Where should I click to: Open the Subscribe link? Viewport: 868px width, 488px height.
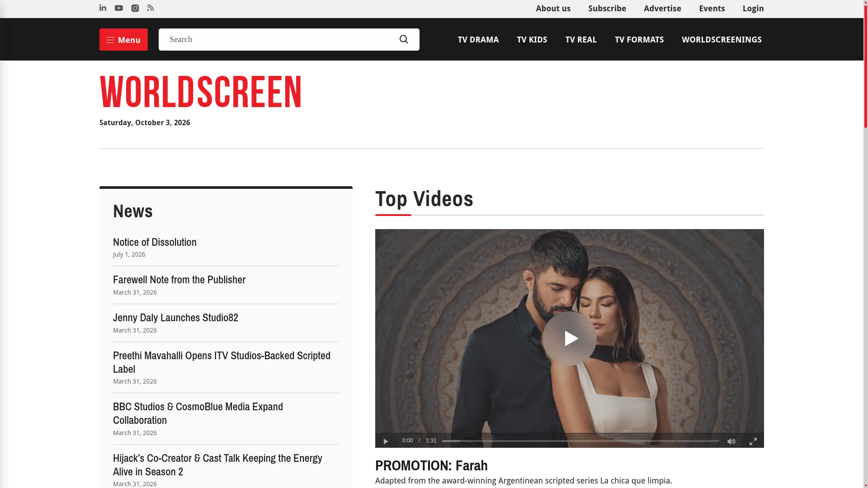coord(607,9)
